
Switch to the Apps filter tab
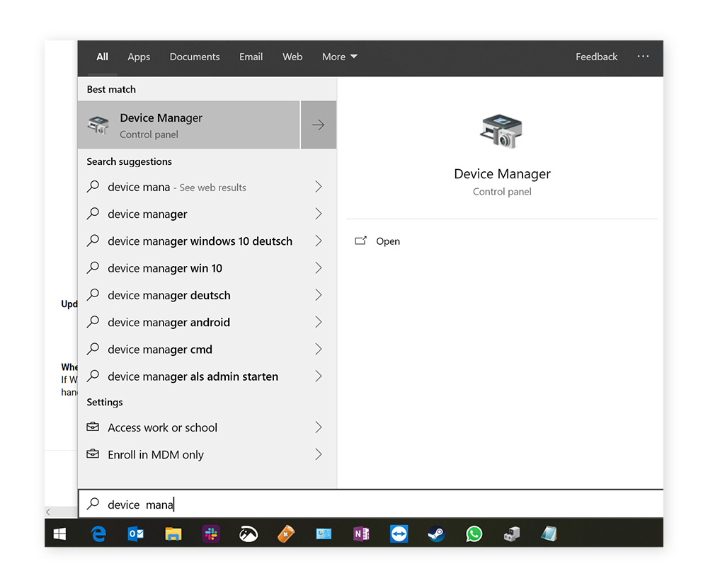pyautogui.click(x=139, y=57)
